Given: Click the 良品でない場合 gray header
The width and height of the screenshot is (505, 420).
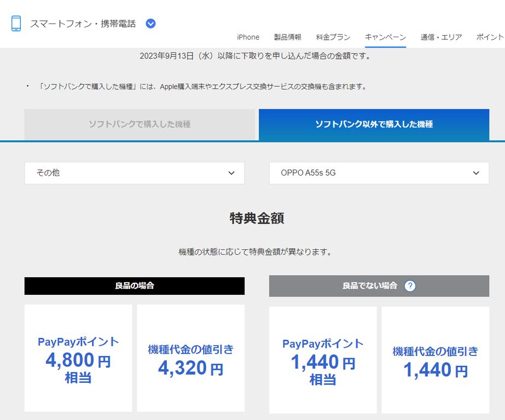Looking at the screenshot, I should 379,286.
